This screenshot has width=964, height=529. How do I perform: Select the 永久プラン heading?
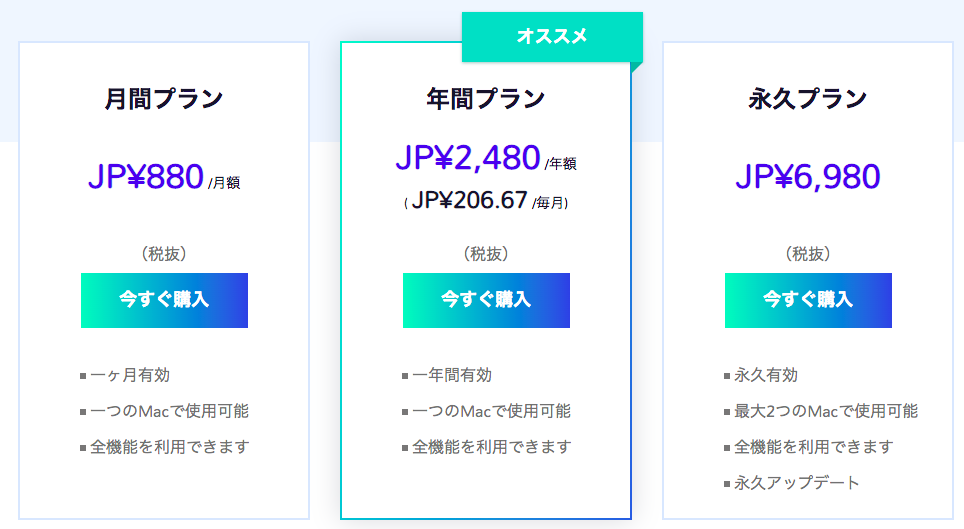tap(808, 99)
